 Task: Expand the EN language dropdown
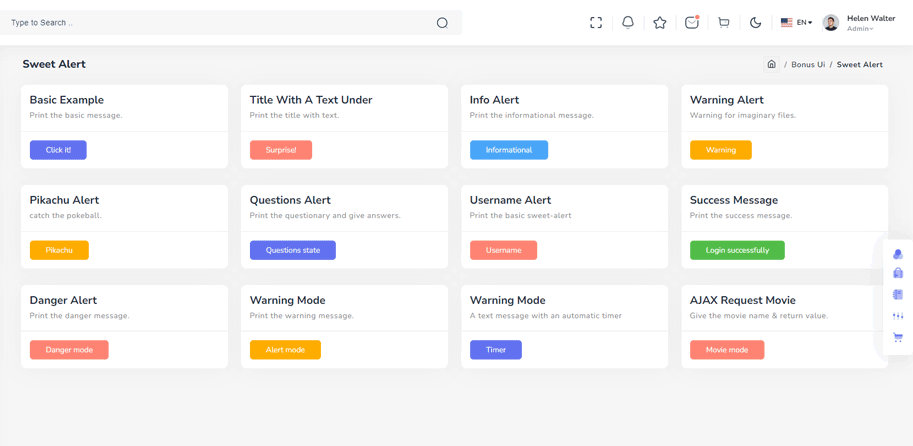click(797, 23)
